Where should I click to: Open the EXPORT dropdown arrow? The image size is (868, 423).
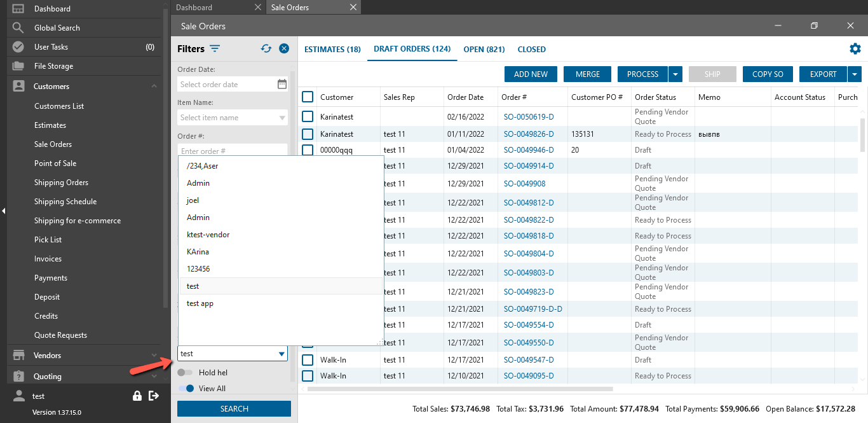tap(854, 74)
